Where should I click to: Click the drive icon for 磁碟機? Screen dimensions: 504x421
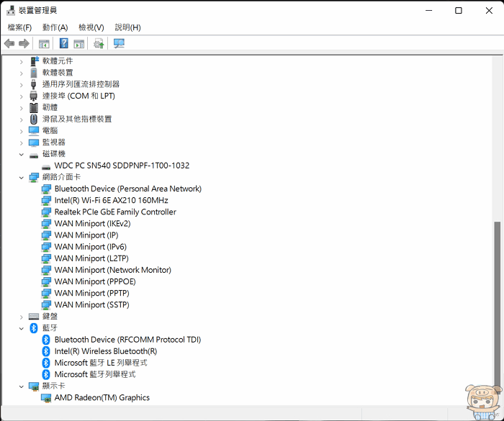click(x=34, y=155)
